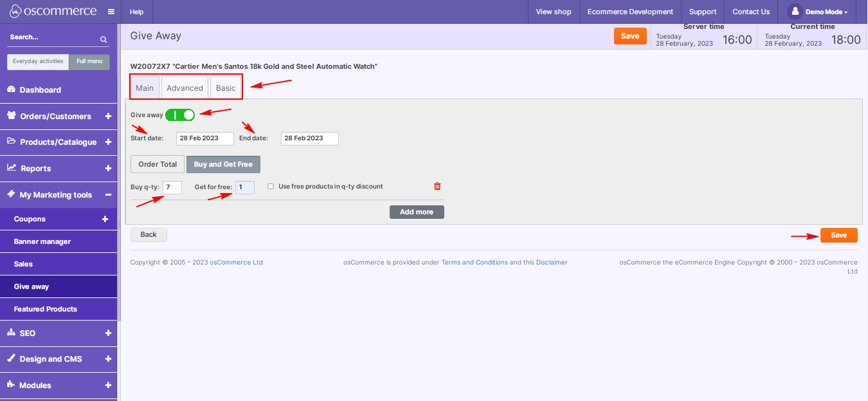Switch to the Basic tab
868x401 pixels.
pyautogui.click(x=226, y=88)
